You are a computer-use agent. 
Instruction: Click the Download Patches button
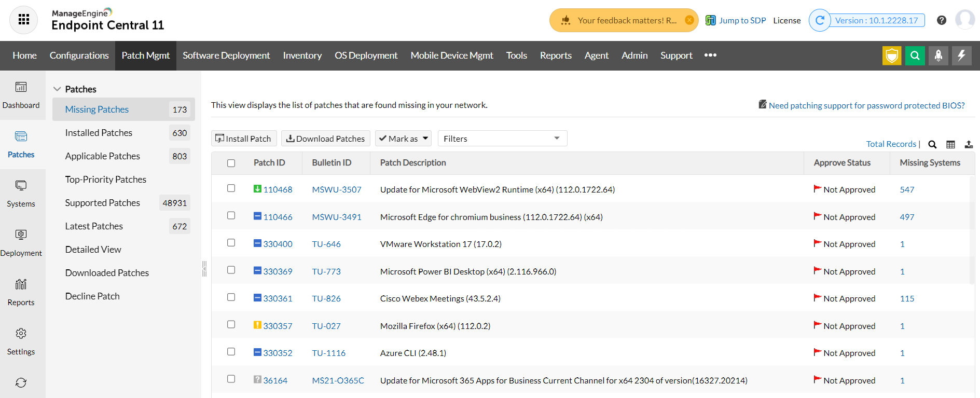click(326, 139)
